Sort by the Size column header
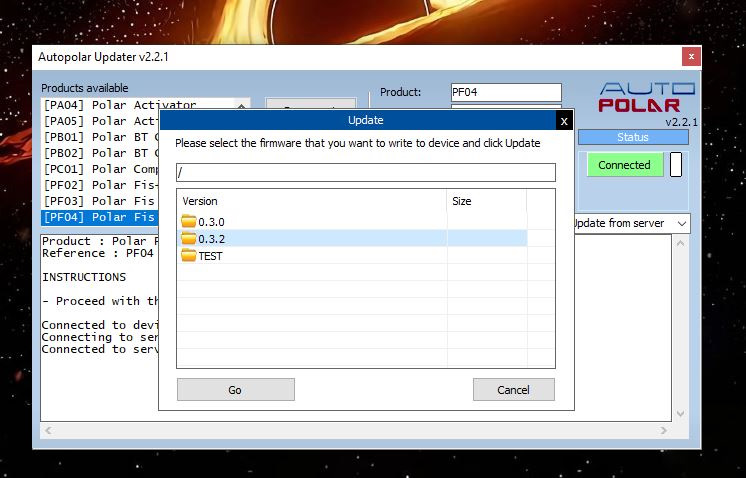Viewport: 746px width, 478px height. tap(486, 201)
